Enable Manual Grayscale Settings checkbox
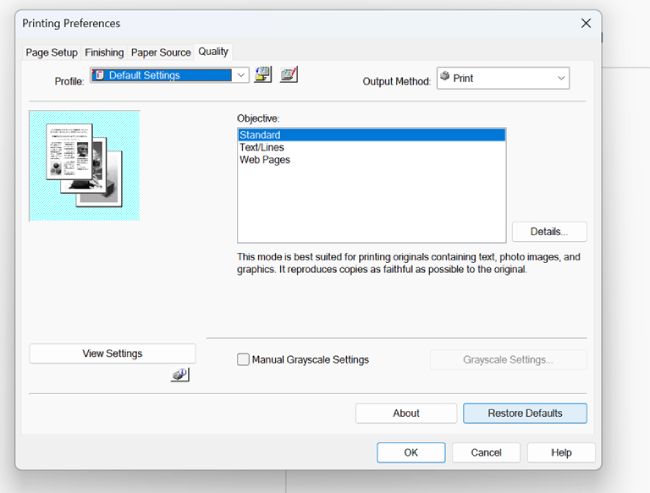 click(x=244, y=360)
